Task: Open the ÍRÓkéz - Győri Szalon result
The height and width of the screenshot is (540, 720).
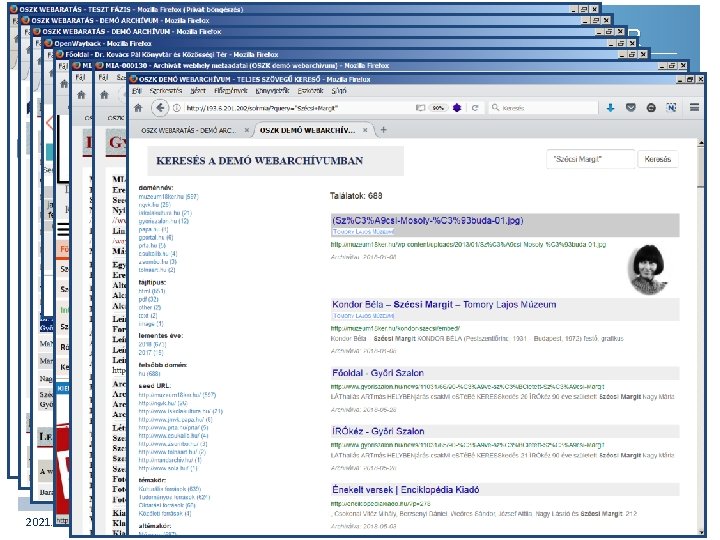Action: click(378, 431)
